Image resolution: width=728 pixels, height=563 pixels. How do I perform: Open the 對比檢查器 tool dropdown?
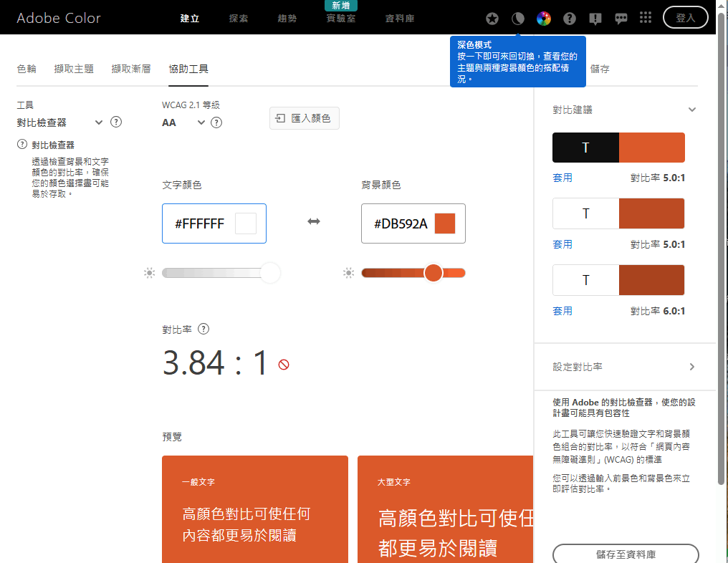click(60, 122)
